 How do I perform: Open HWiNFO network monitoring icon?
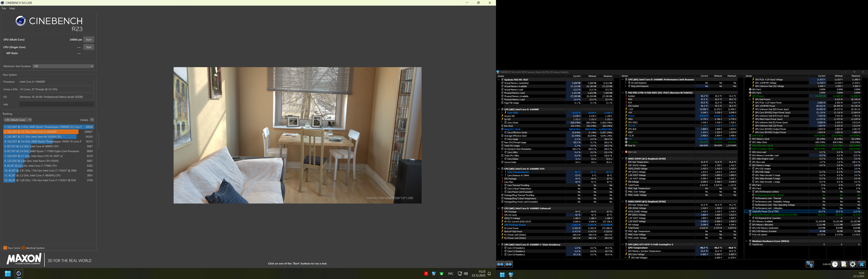point(810,264)
